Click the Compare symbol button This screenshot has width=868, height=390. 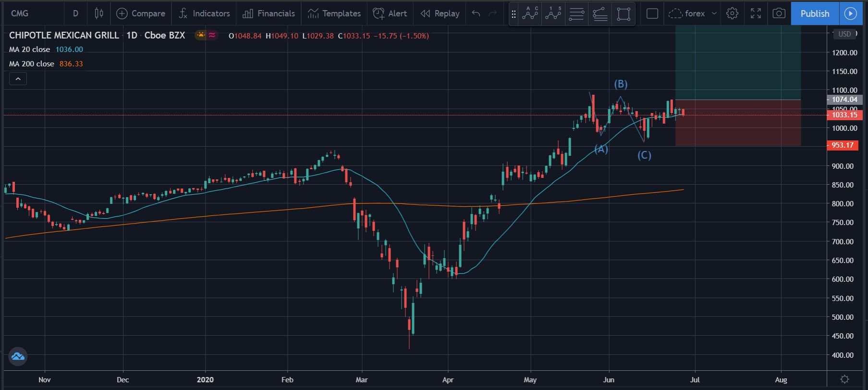141,13
